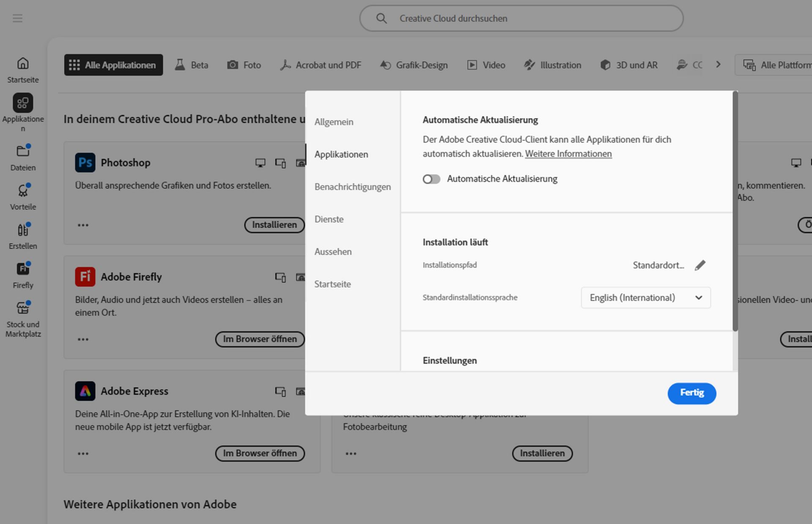Click the hamburger menu icon
The height and width of the screenshot is (524, 812).
pyautogui.click(x=17, y=18)
